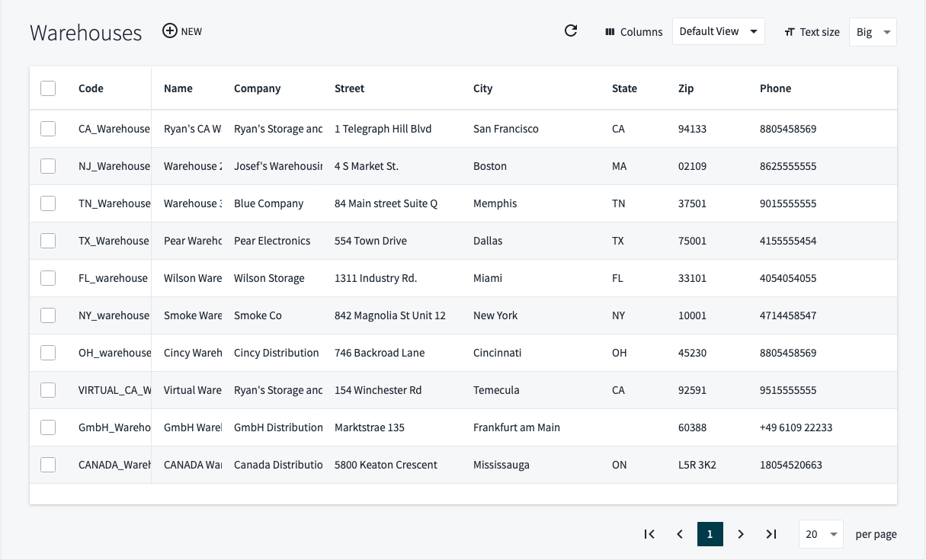Check the CA_Warehouse row checkbox
This screenshot has width=926, height=560.
pyautogui.click(x=48, y=129)
